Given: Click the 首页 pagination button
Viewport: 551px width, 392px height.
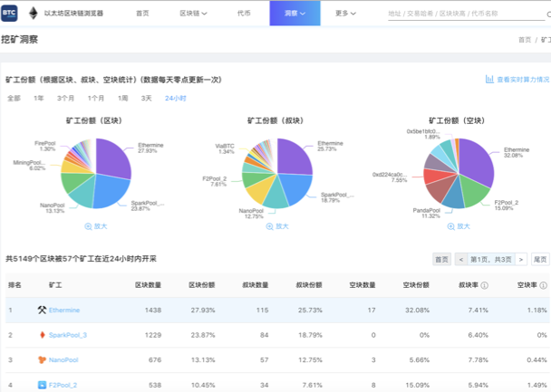Looking at the screenshot, I should (x=441, y=259).
